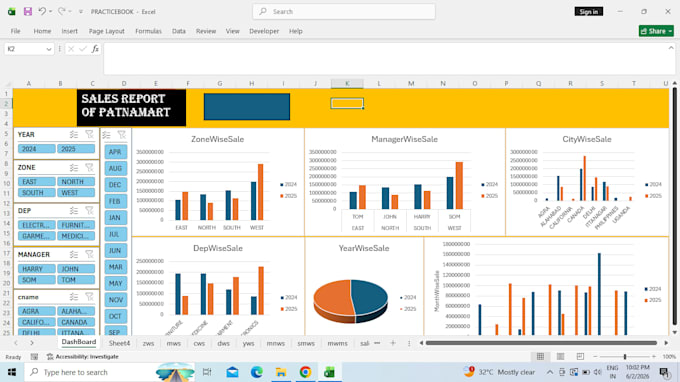Image resolution: width=680 pixels, height=382 pixels.
Task: Open the Customize Quick Access Toolbar arrow
Action: (x=81, y=12)
